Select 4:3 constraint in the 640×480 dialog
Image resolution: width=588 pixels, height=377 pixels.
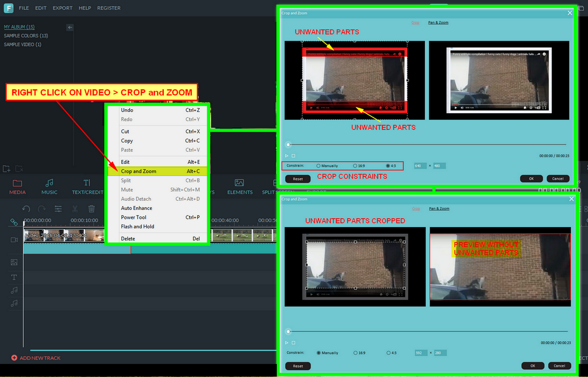coord(388,165)
